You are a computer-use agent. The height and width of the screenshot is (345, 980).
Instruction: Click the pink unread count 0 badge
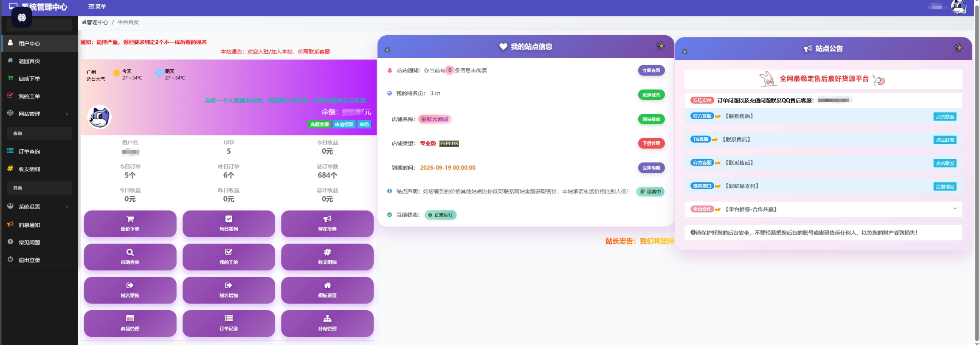(x=450, y=70)
